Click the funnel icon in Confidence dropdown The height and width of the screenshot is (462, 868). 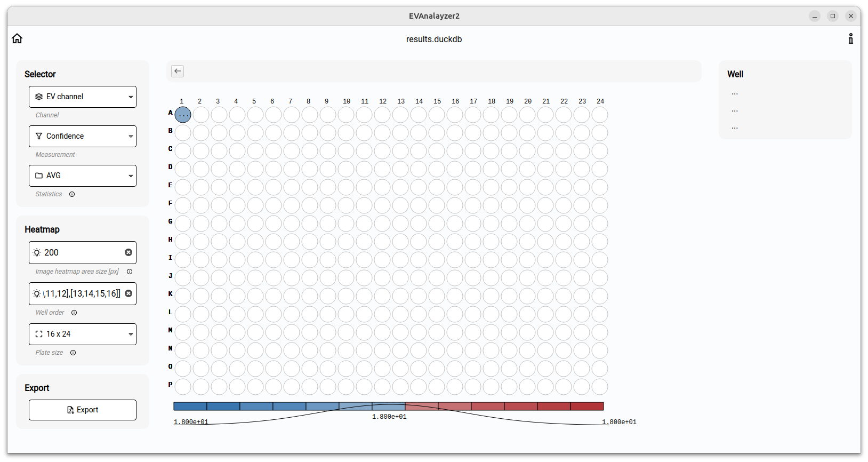coord(39,136)
